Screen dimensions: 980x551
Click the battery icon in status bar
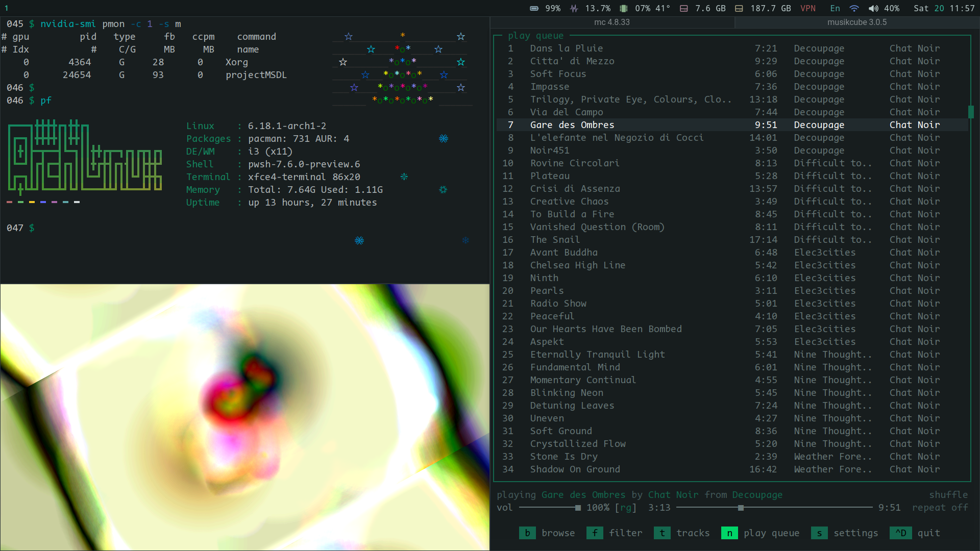(534, 8)
